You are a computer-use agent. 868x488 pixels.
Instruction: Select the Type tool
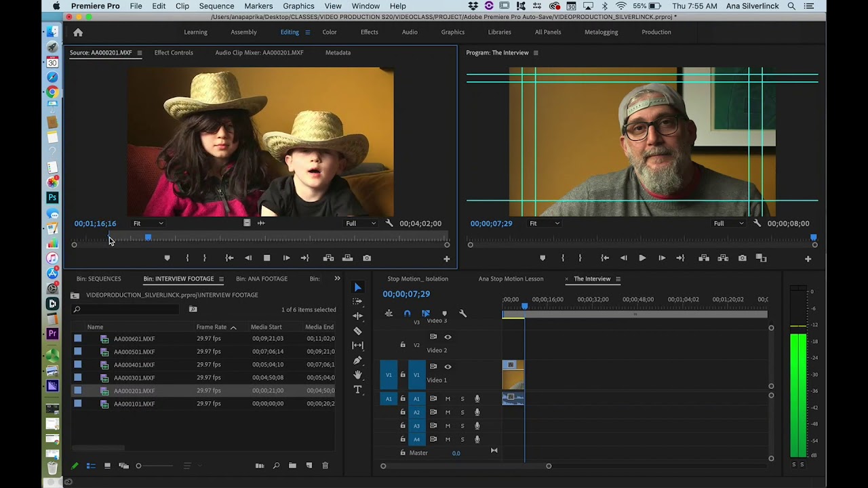click(x=357, y=389)
